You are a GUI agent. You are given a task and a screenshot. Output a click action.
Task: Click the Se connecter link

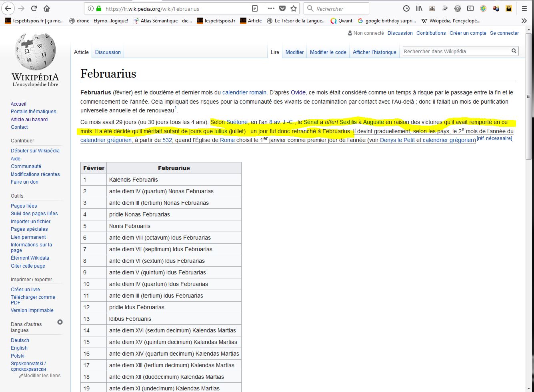point(504,33)
